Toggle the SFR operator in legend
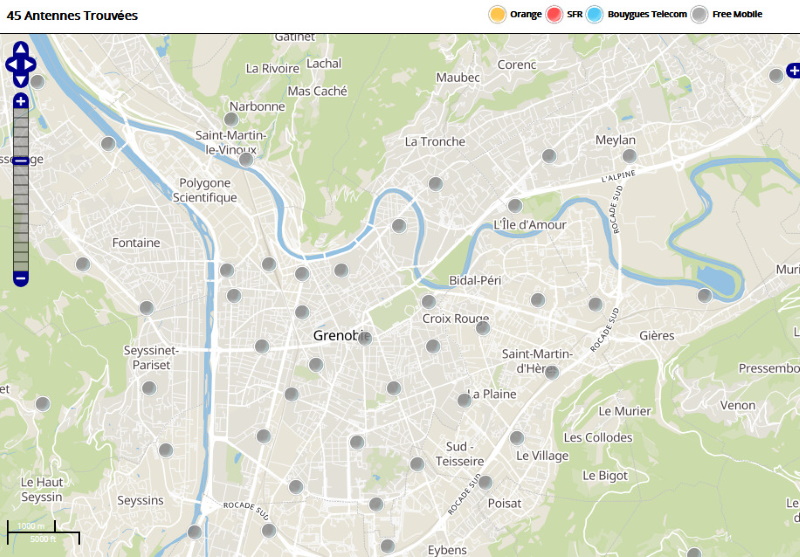This screenshot has width=800, height=557. pyautogui.click(x=555, y=14)
